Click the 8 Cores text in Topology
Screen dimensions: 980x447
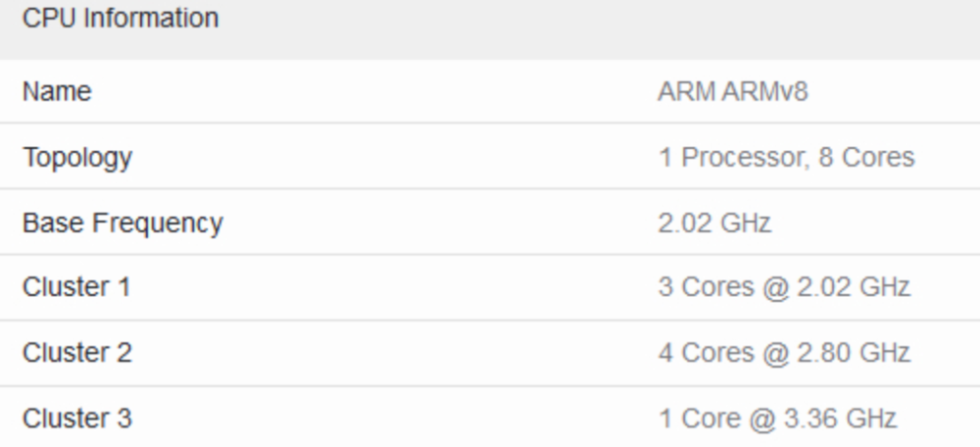pos(866,158)
